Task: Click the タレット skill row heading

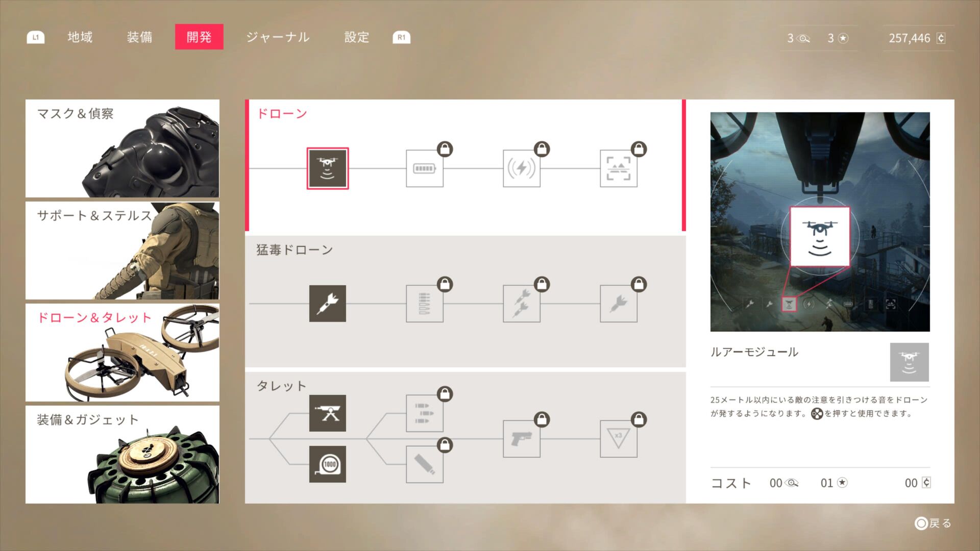Action: tap(281, 386)
